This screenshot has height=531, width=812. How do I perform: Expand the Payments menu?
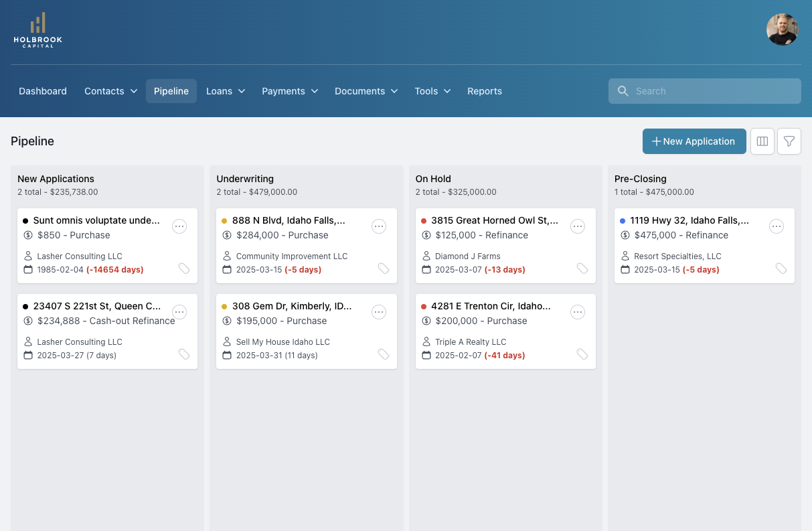click(x=290, y=91)
